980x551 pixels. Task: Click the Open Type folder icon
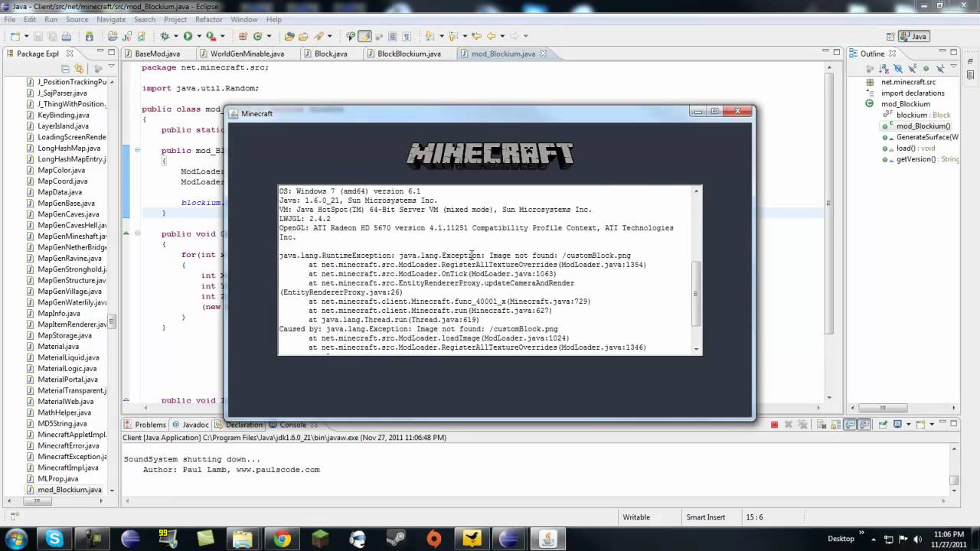point(289,36)
